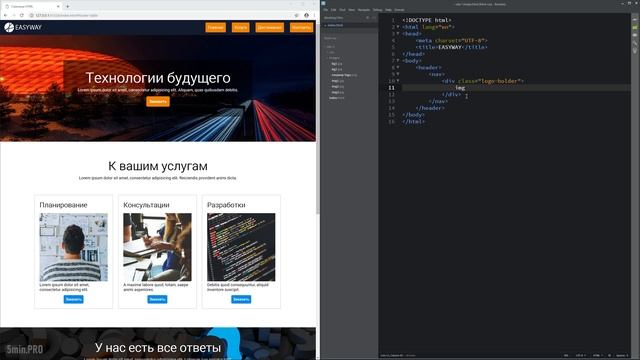Click Заказать button under Планирование card
This screenshot has width=640, height=360.
tap(73, 299)
